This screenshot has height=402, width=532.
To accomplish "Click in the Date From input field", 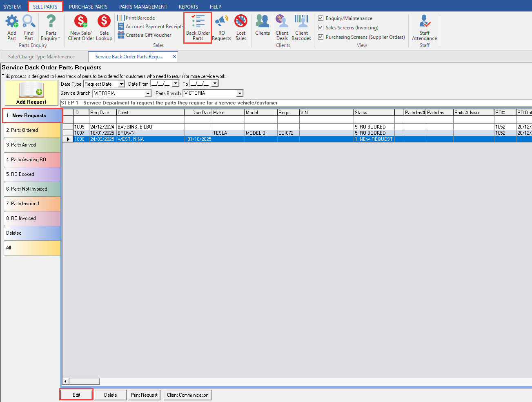I will 162,83.
